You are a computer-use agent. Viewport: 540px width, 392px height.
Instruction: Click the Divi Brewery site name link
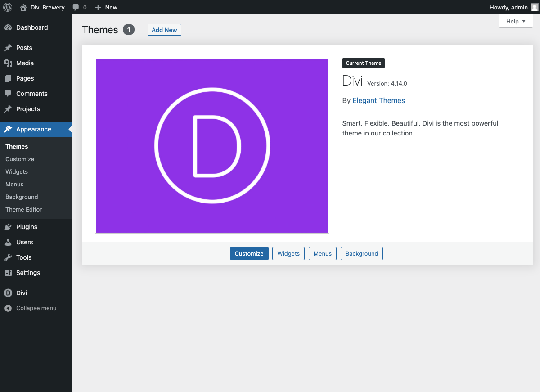coord(48,7)
